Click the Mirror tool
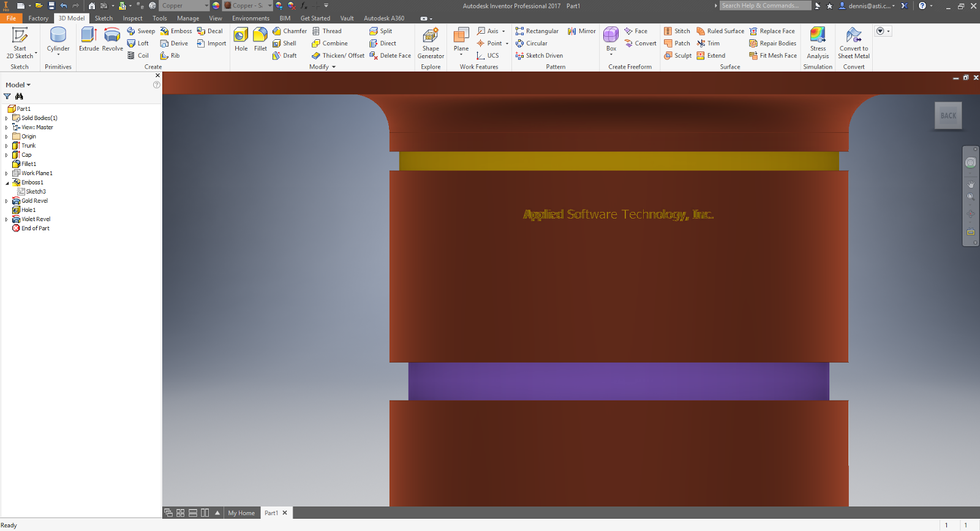This screenshot has height=531, width=980. coord(581,31)
